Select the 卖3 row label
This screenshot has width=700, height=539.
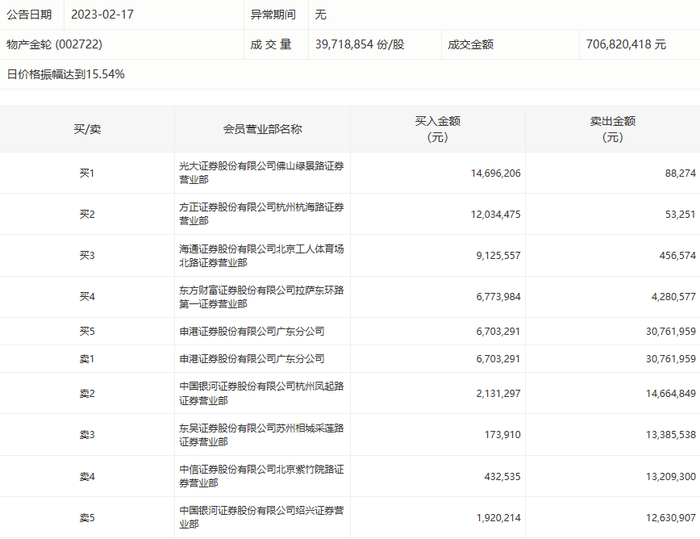coord(87,435)
